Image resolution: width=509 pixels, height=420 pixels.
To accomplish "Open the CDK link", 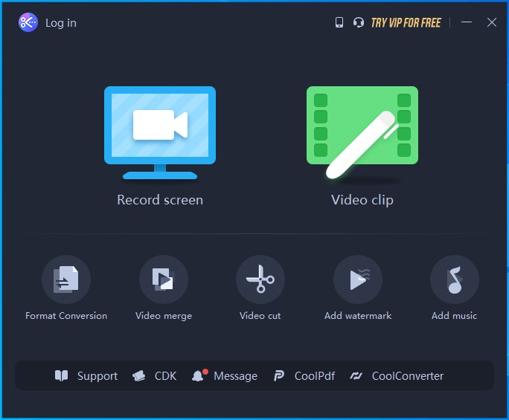I will tap(165, 376).
